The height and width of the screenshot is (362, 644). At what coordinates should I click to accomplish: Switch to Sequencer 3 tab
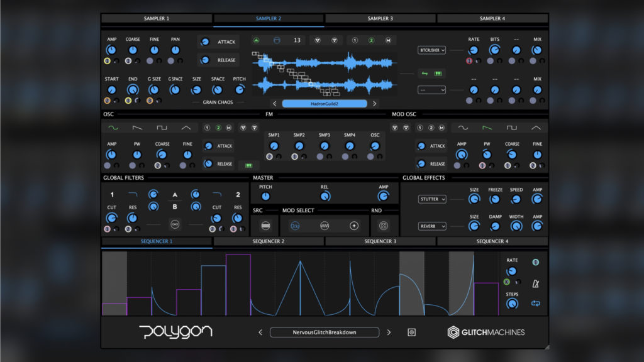click(380, 241)
